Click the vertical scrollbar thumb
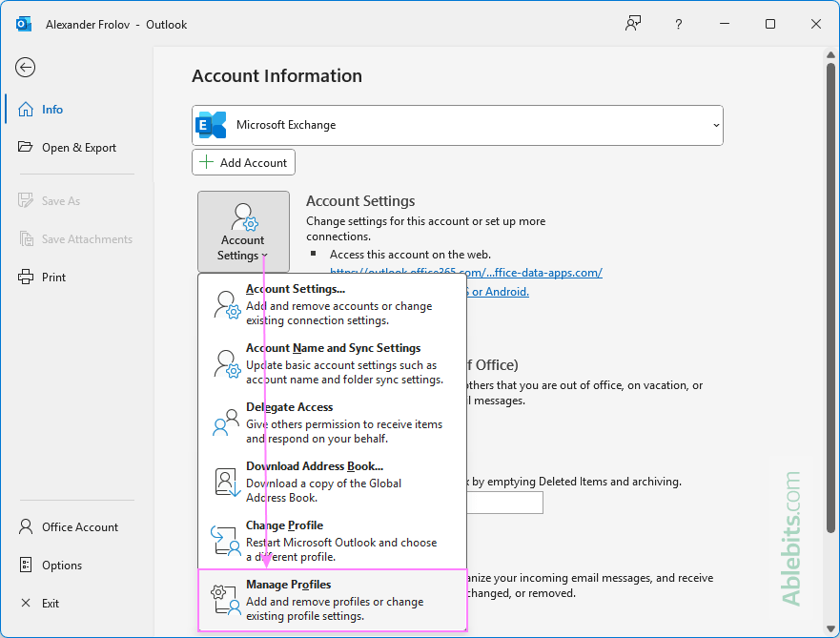840x638 pixels. pyautogui.click(x=830, y=298)
